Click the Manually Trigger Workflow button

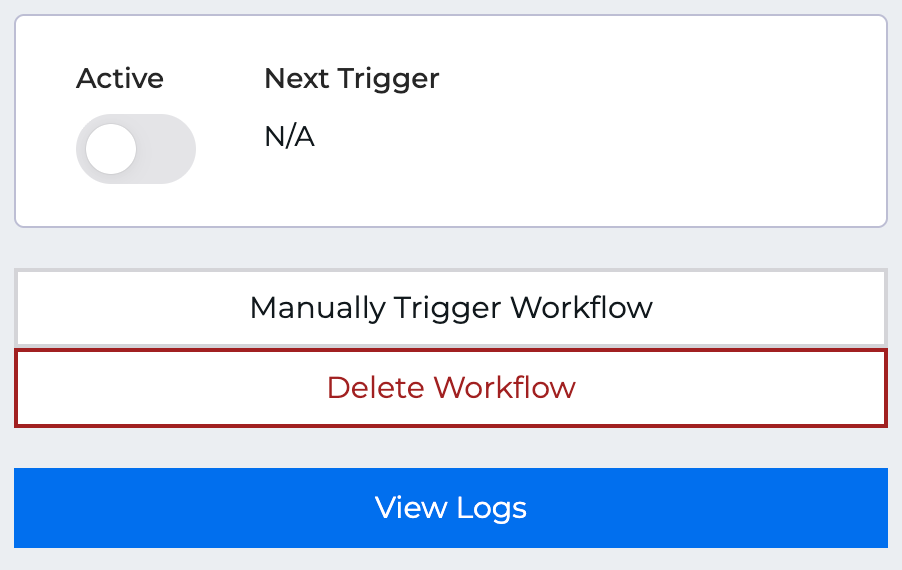pos(451,307)
